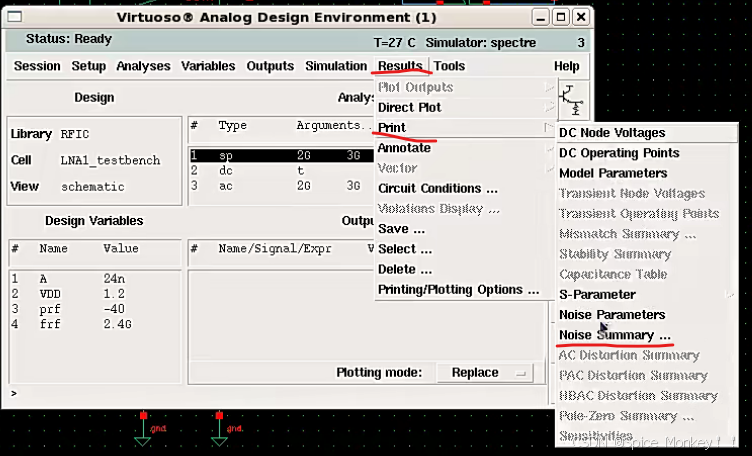Click the transistor schematic icon

(571, 100)
